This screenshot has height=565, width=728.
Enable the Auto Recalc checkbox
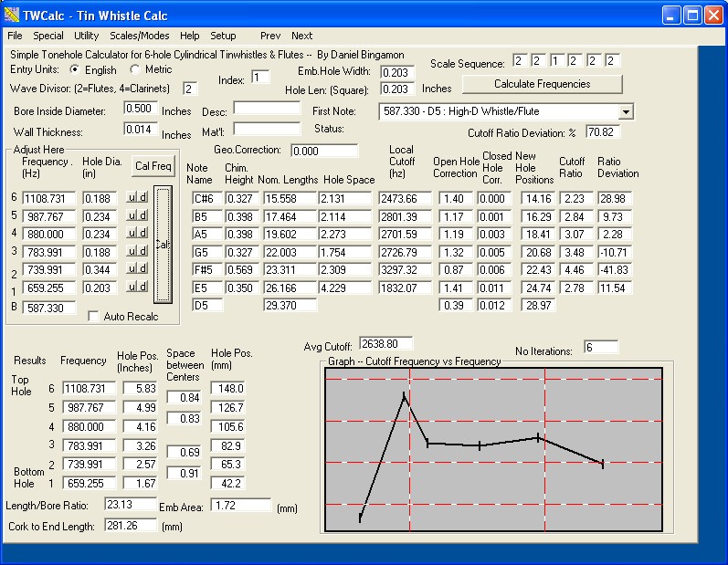(92, 317)
